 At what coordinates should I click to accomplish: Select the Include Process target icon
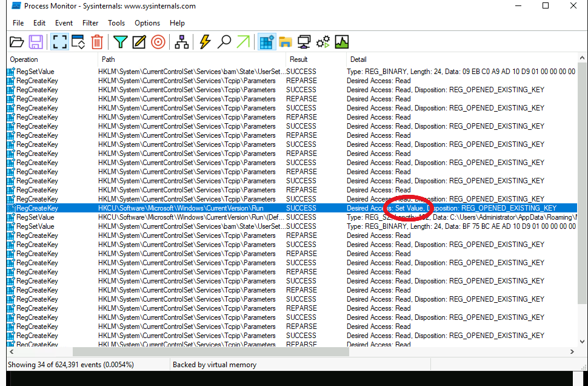(158, 42)
